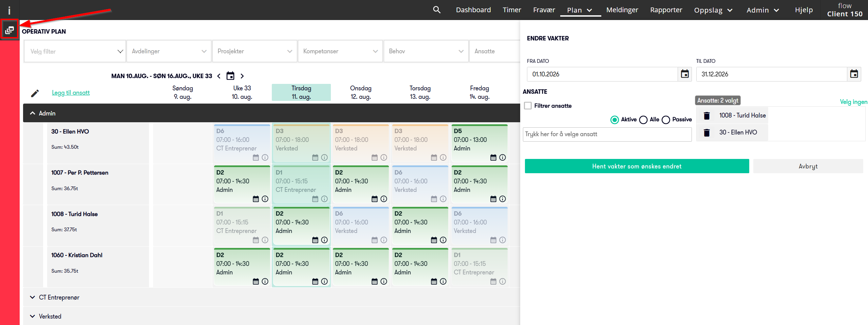This screenshot has height=325, width=868.
Task: Click employee name 1060 - Kristian Dahl
Action: [77, 255]
